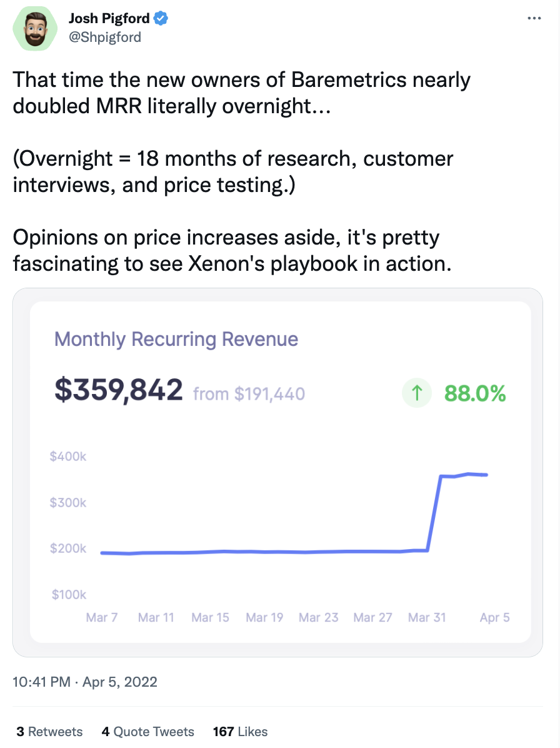Click the Mar 31 date marker
560x748 pixels.
(427, 617)
